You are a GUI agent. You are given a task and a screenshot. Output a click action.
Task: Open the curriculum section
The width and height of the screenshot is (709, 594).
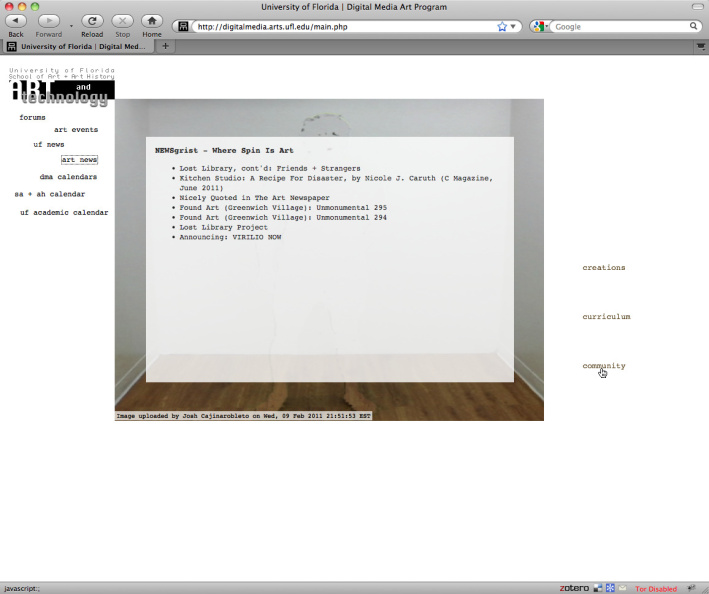pyautogui.click(x=606, y=316)
